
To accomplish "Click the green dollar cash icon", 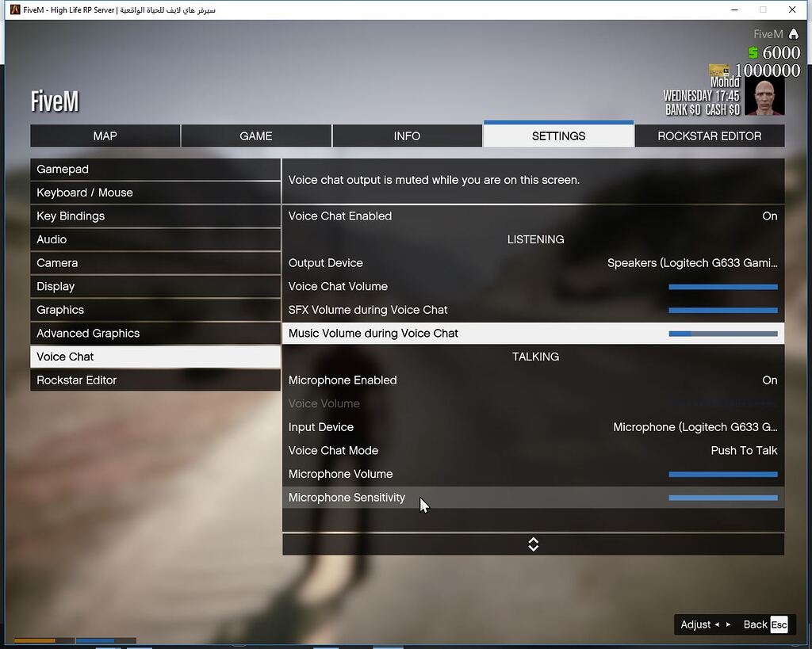I will [753, 52].
